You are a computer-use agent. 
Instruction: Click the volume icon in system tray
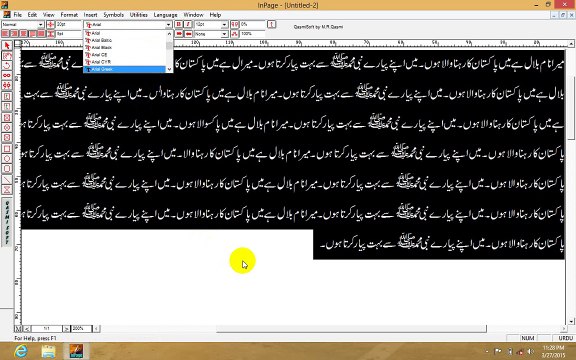pyautogui.click(x=530, y=352)
